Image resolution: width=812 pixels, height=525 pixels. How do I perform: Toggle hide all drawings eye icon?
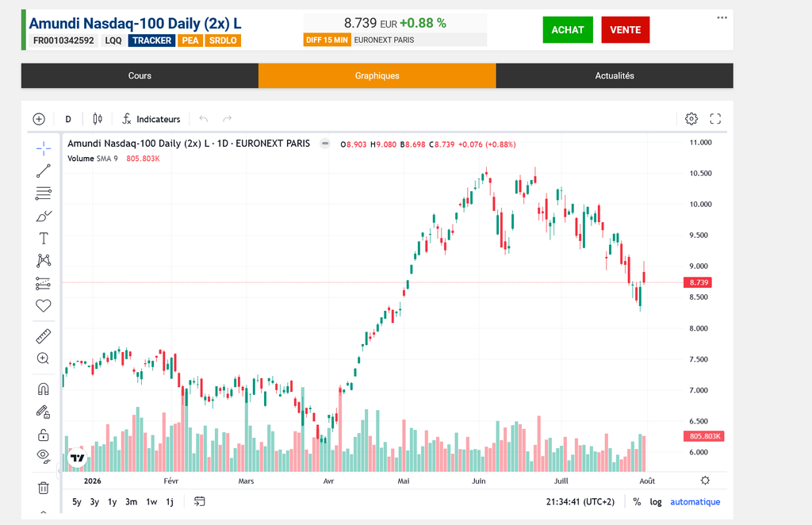pos(44,456)
